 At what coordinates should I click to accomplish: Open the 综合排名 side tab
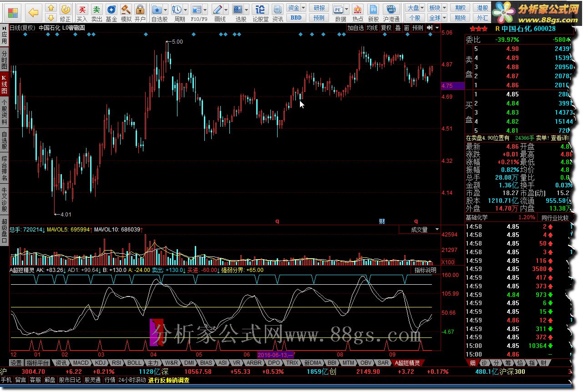tap(4, 169)
